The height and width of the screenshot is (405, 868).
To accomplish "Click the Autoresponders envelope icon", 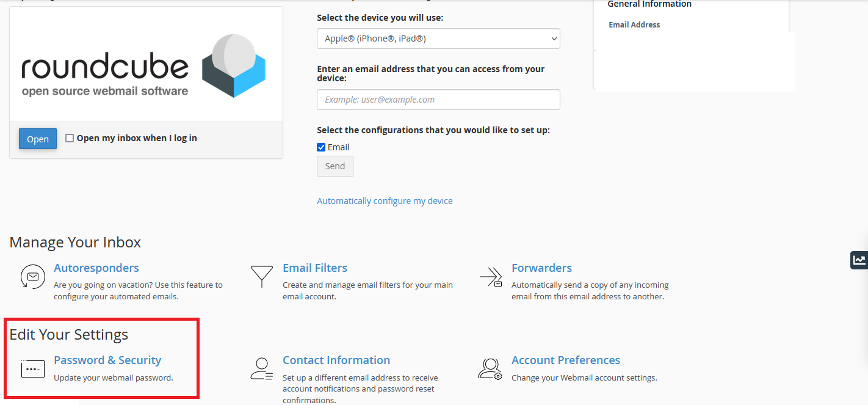I will pyautogui.click(x=32, y=277).
